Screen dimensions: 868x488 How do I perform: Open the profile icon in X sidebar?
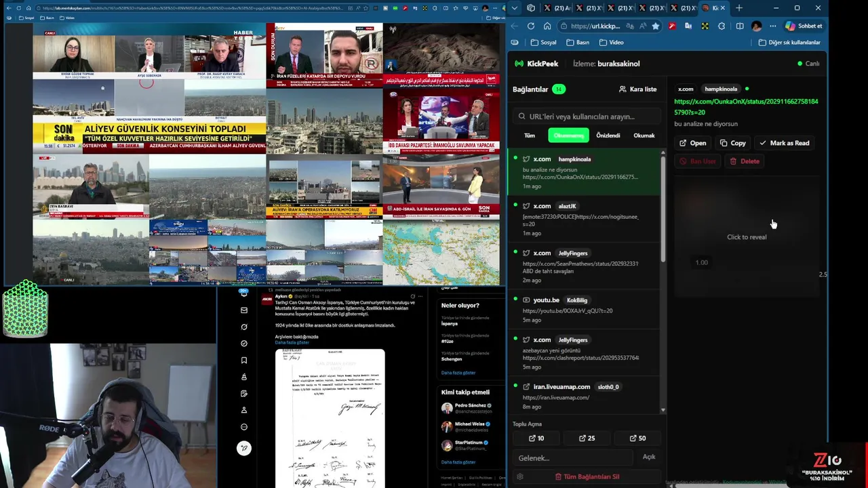(x=244, y=410)
